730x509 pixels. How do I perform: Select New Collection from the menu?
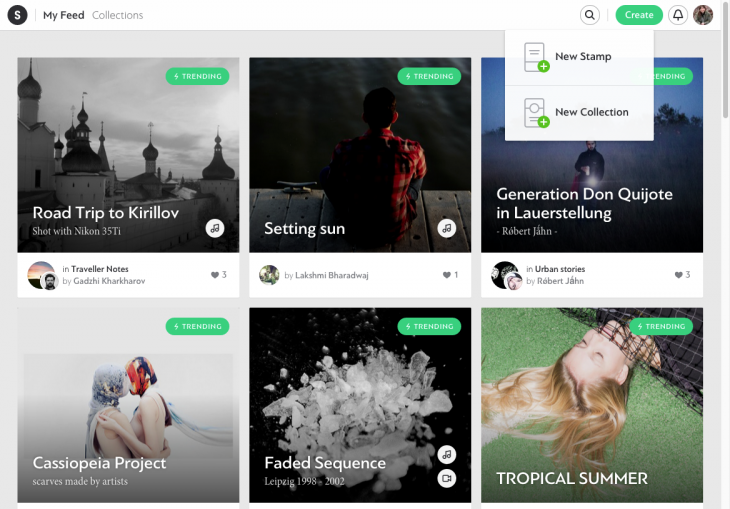591,112
